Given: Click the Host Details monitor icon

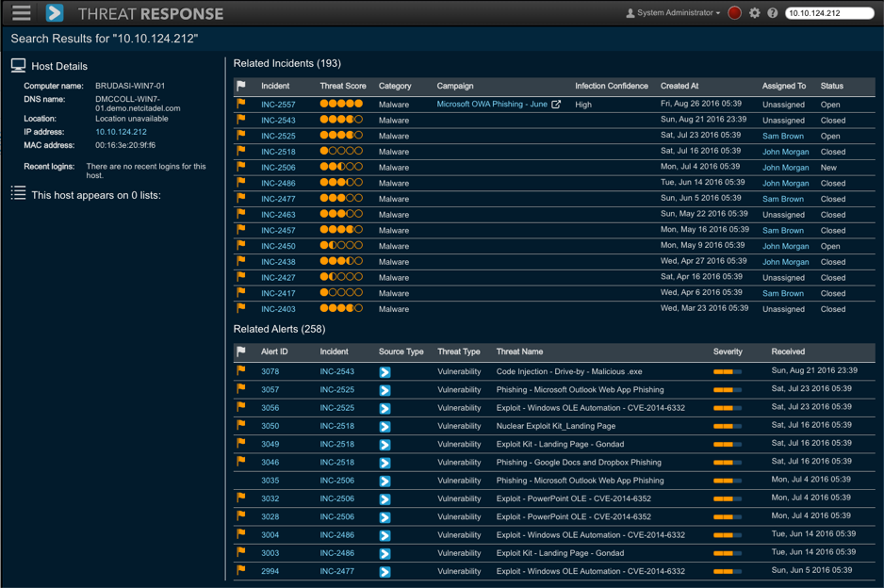Looking at the screenshot, I should pyautogui.click(x=18, y=66).
